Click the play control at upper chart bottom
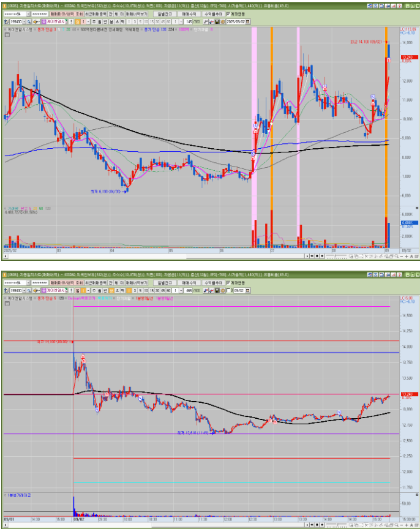Image resolution: width=420 pixels, height=529 pixels. [307, 257]
